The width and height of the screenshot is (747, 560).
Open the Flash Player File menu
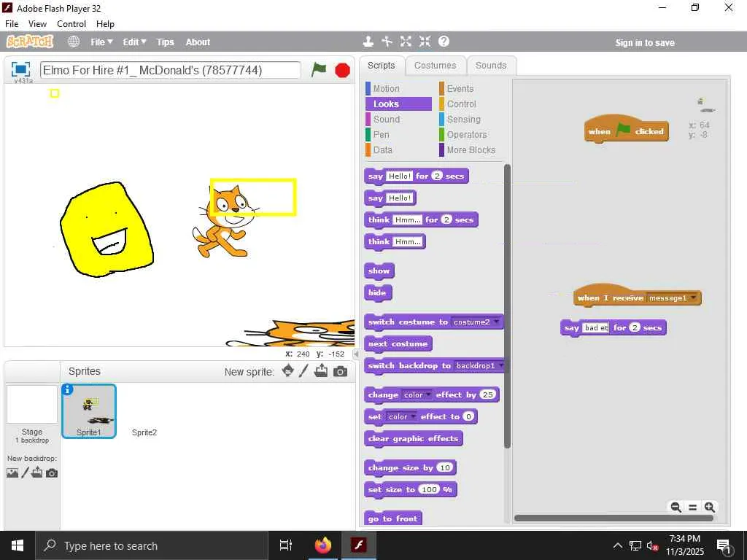(12, 24)
